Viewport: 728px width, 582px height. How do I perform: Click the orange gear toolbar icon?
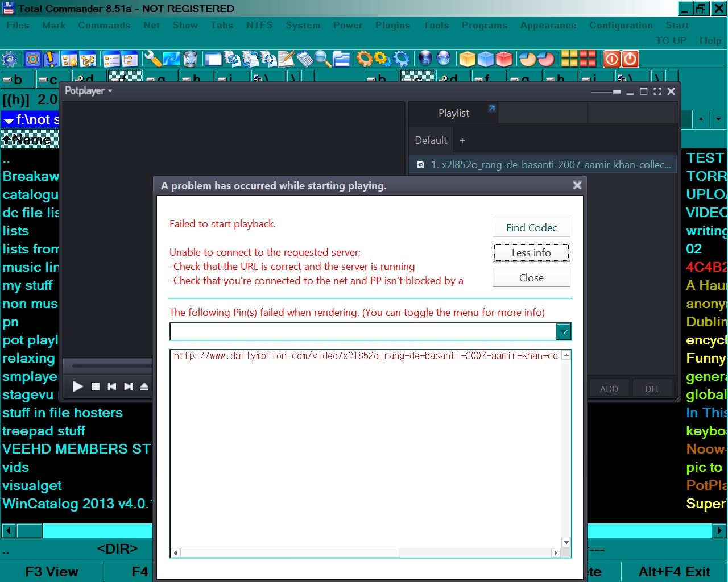tap(365, 59)
